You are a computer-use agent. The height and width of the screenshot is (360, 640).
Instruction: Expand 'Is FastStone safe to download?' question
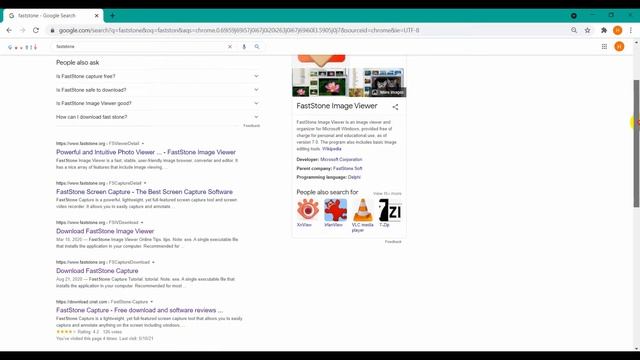pos(158,90)
